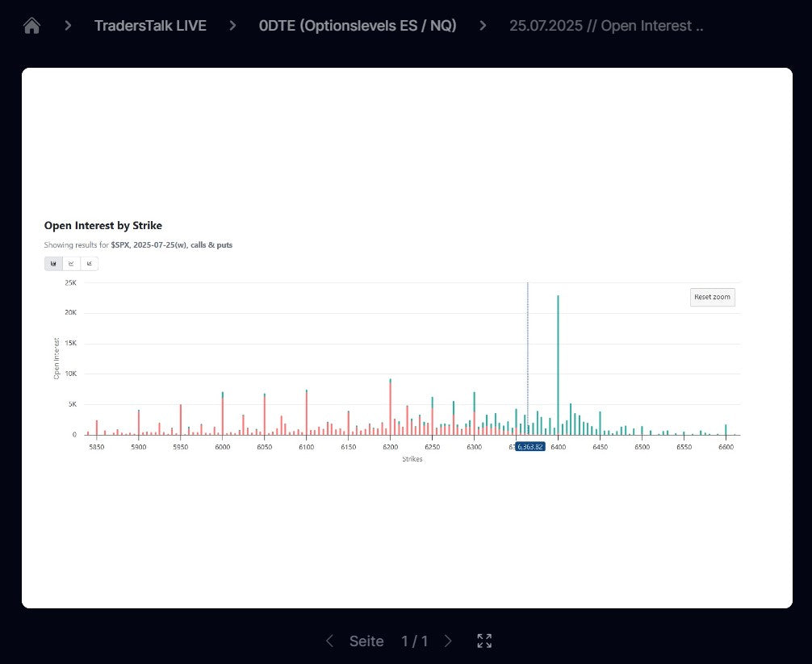Click the 'Open Interest by Strike' title
This screenshot has width=812, height=664.
[103, 226]
